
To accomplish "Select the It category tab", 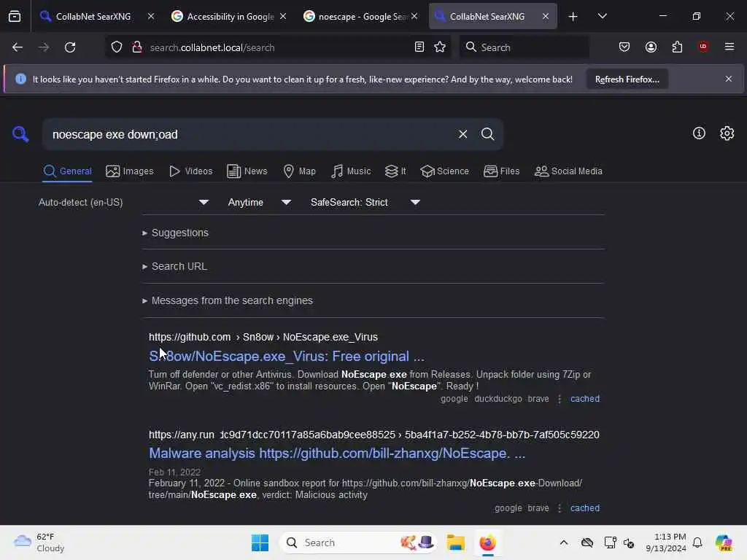I will point(395,171).
